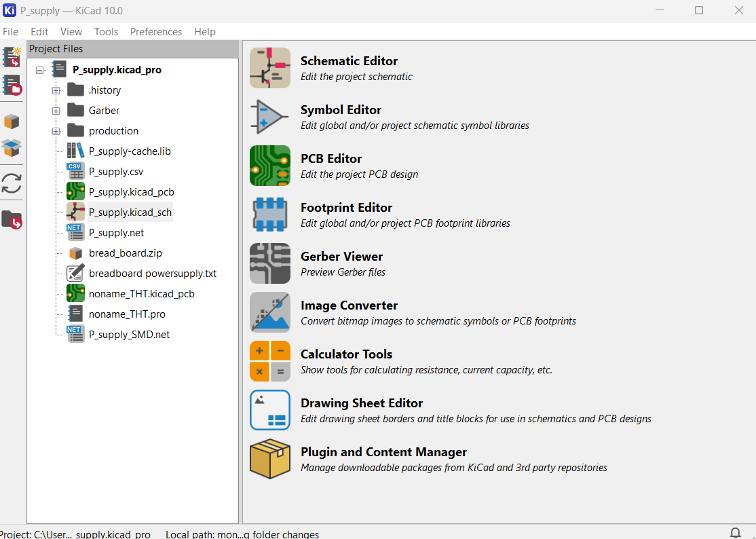Click the Gerber Viewer icon
This screenshot has height=539, width=756.
coord(270,263)
